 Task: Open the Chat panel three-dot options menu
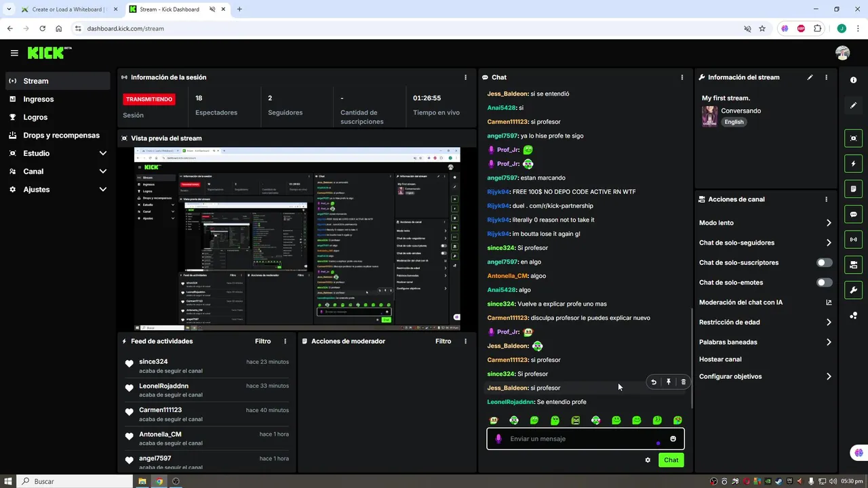682,77
